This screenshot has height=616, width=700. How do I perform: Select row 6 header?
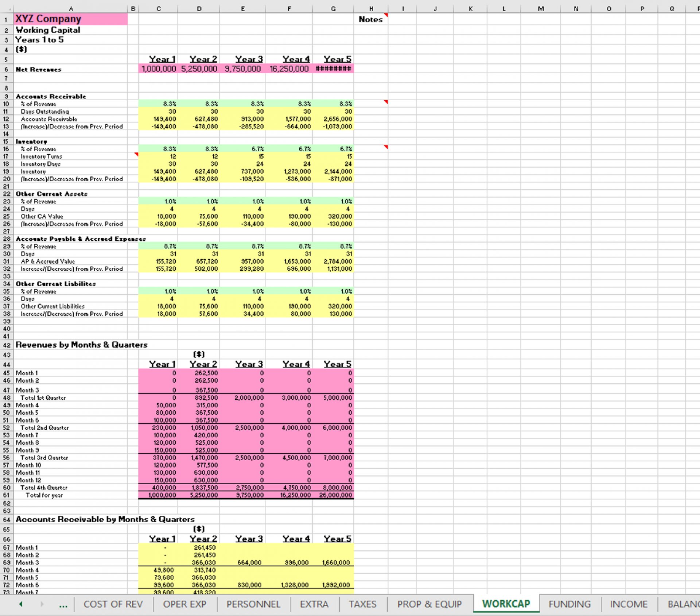[6, 69]
